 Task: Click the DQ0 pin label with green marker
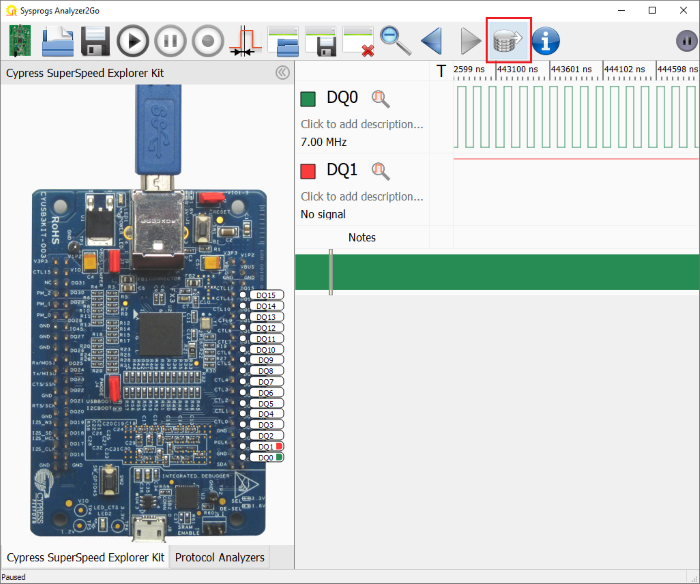267,458
